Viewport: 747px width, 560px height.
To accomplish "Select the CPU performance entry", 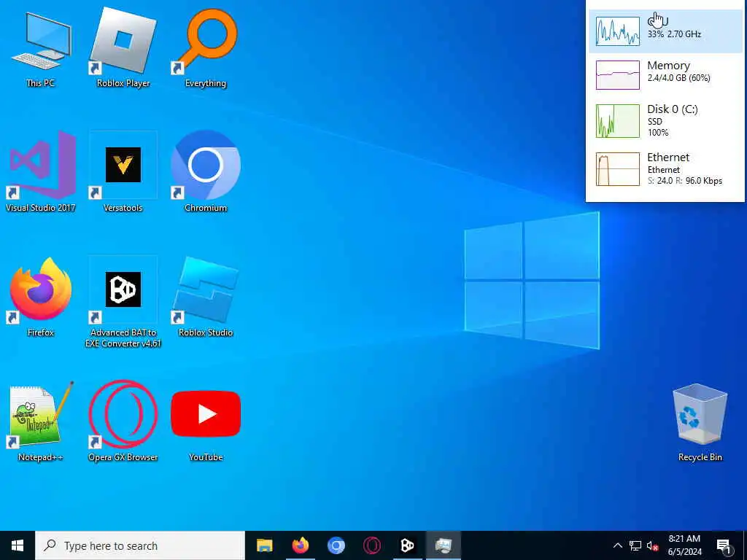I will (665, 31).
